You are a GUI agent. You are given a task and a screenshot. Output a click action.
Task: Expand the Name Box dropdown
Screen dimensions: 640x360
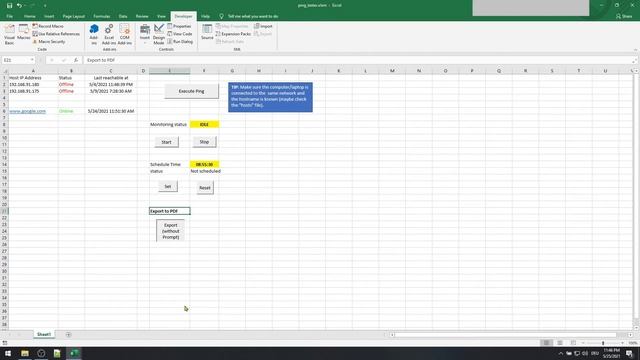[32, 60]
